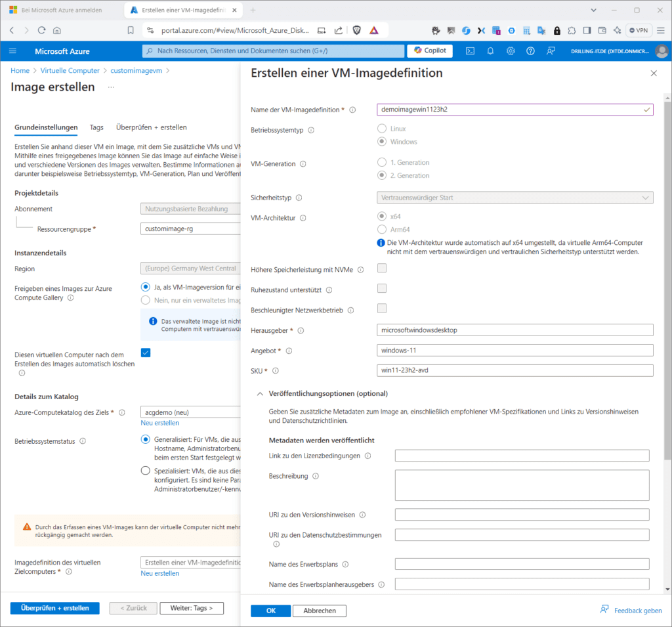This screenshot has width=672, height=627.
Task: Switch to Überprüfen + erstellen tab
Action: tap(152, 127)
